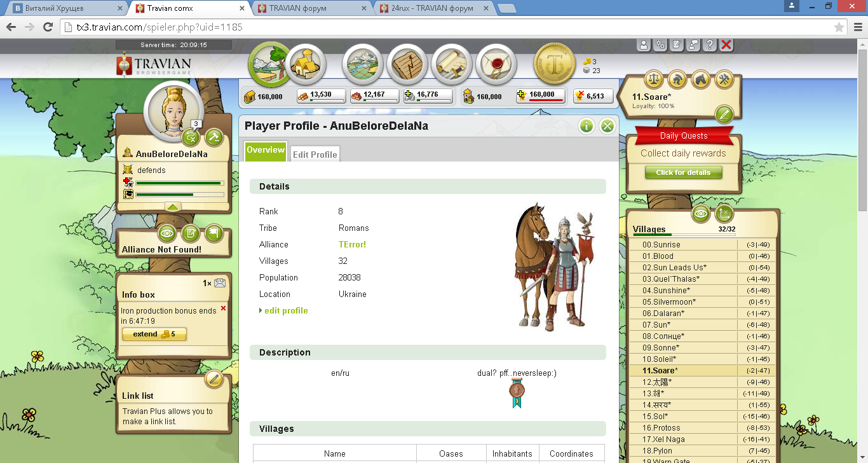This screenshot has height=463, width=868.
Task: Click the crop consumption 160,000 bar
Action: point(539,96)
